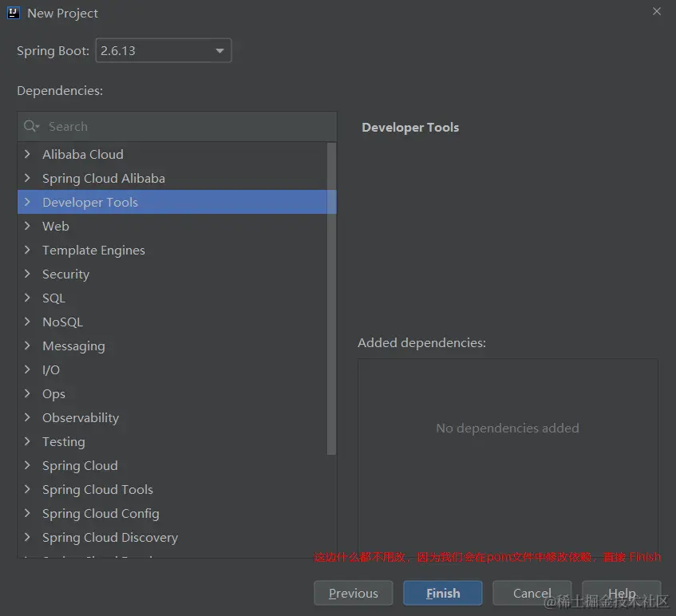Screen dimensions: 676x616
Task: Expand the Spring Cloud Discovery chevron
Action: (27, 537)
